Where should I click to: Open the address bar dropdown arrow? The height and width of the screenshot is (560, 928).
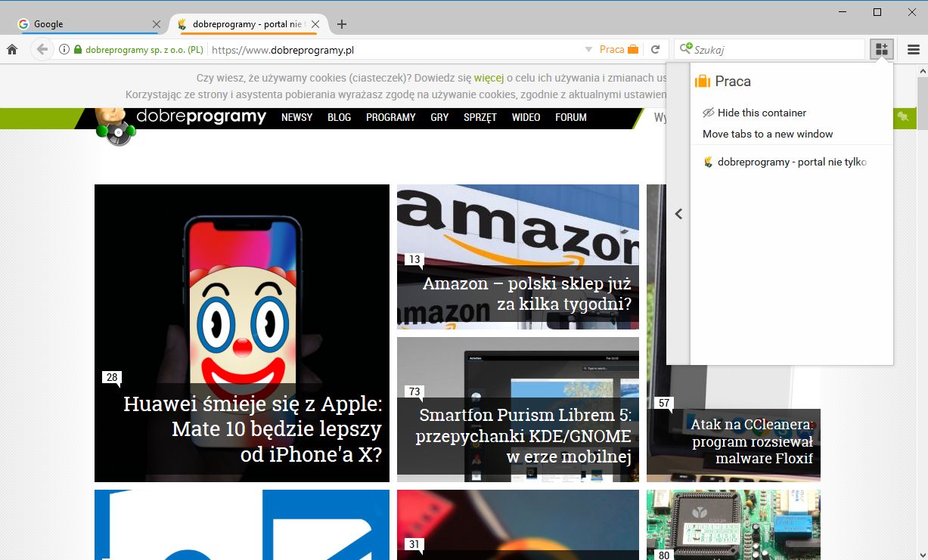tap(588, 48)
